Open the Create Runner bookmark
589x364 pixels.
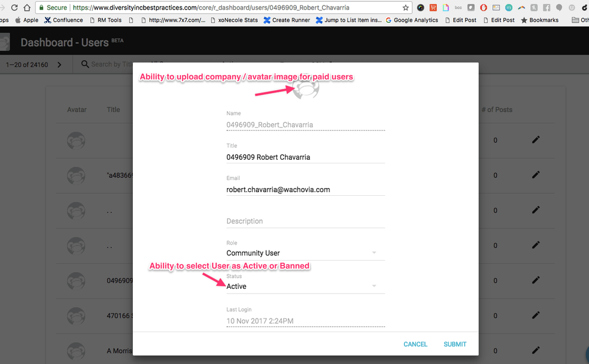[287, 20]
